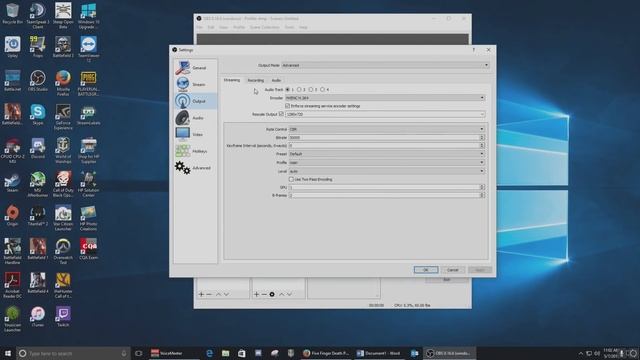The height and width of the screenshot is (360, 640).
Task: Click the Settings dialog help question mark
Action: pos(473,50)
